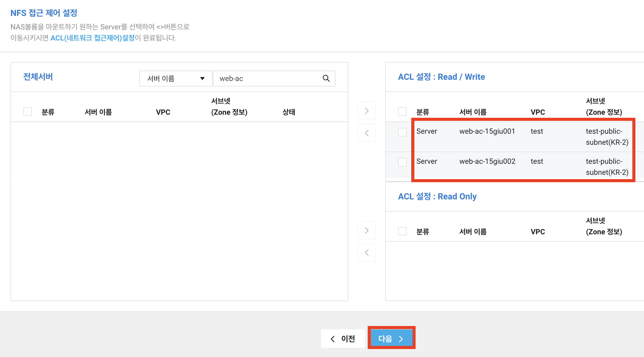Click the 이전 previous button
Screen dimensions: 644x357
click(x=343, y=339)
